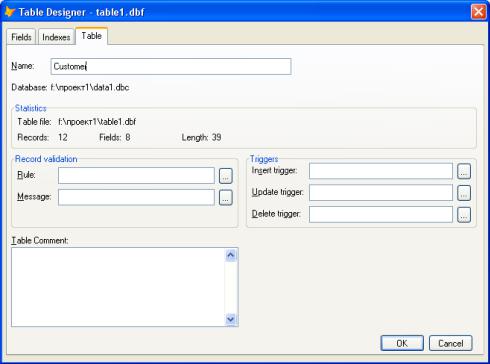Viewport: 490px width, 364px height.
Task: Switch to the Indexes tab
Action: tap(56, 37)
